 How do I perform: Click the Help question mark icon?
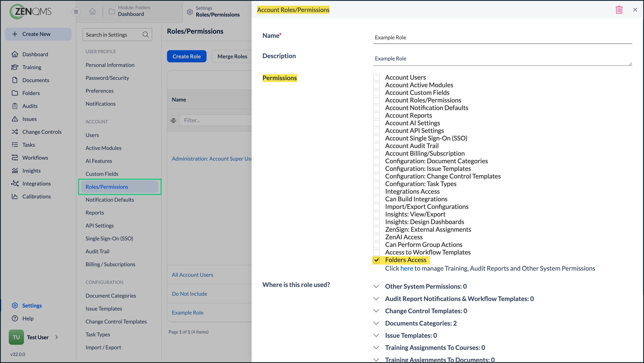pos(15,318)
